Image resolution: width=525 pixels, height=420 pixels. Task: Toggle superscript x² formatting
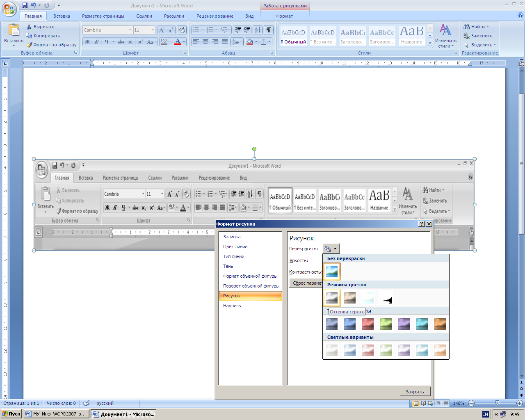140,42
